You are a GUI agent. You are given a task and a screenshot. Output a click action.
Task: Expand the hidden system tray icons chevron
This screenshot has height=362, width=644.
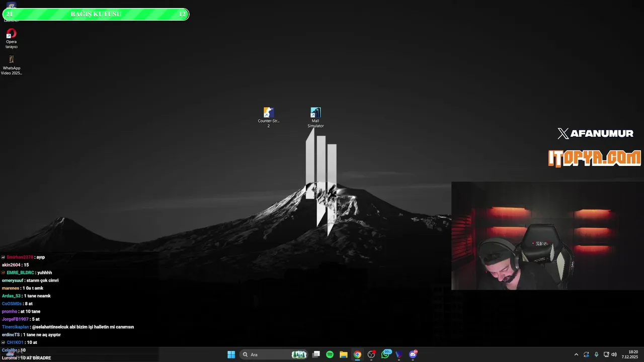pos(576,354)
